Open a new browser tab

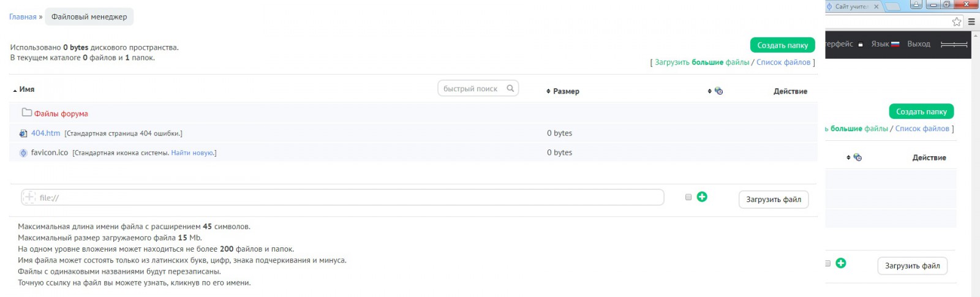point(893,7)
